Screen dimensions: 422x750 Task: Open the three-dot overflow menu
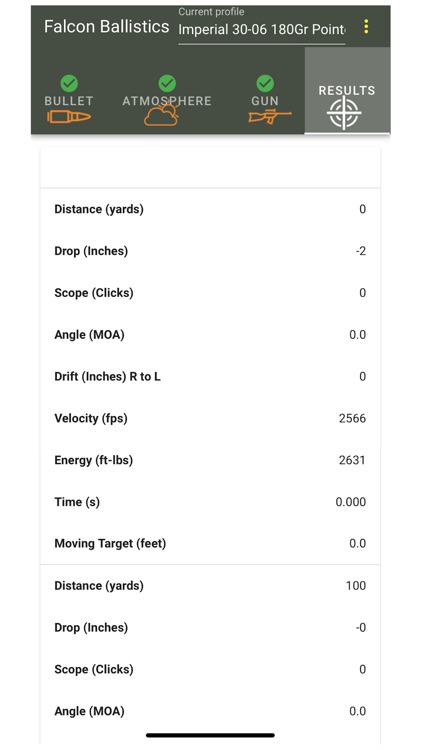point(366,27)
